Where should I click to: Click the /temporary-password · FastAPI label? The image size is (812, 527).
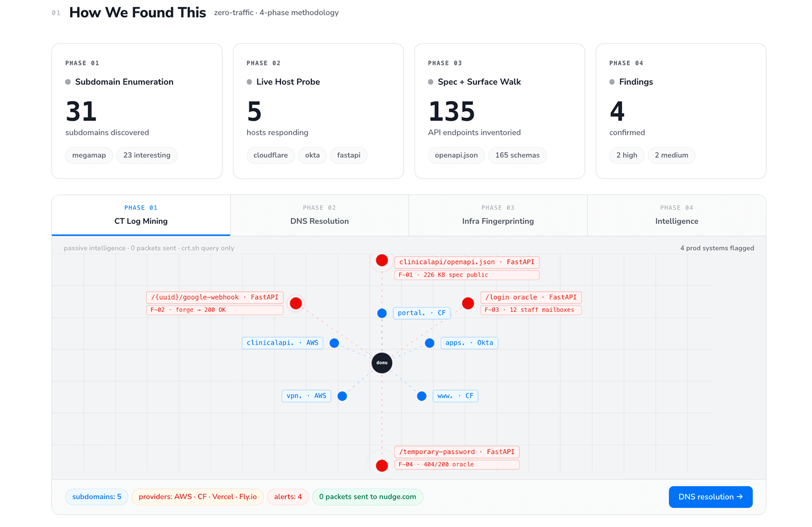pos(457,452)
